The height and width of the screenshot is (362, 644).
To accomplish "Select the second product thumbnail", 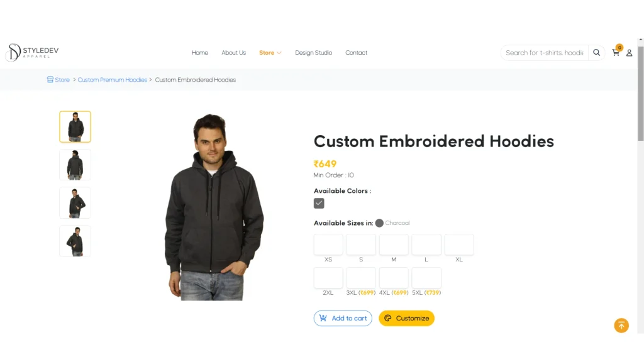I will click(x=75, y=165).
